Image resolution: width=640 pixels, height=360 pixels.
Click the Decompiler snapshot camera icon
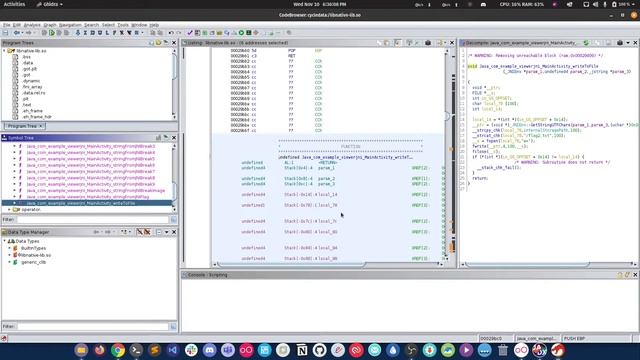coord(620,42)
